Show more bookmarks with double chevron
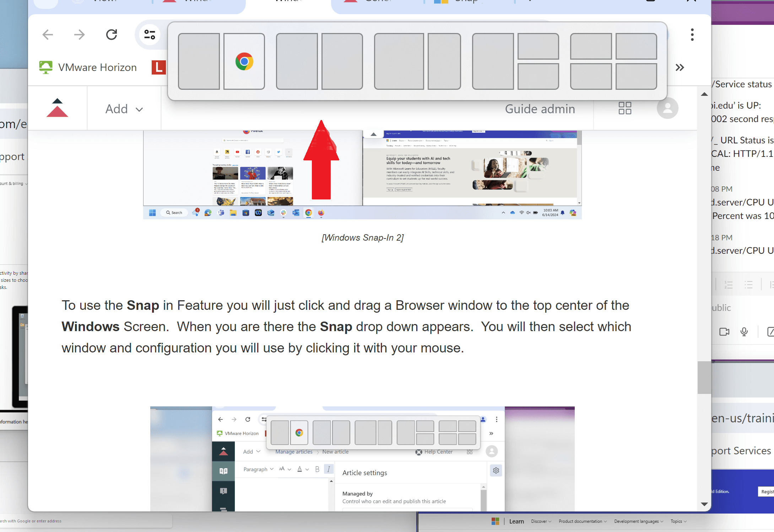The width and height of the screenshot is (774, 532). tap(680, 67)
